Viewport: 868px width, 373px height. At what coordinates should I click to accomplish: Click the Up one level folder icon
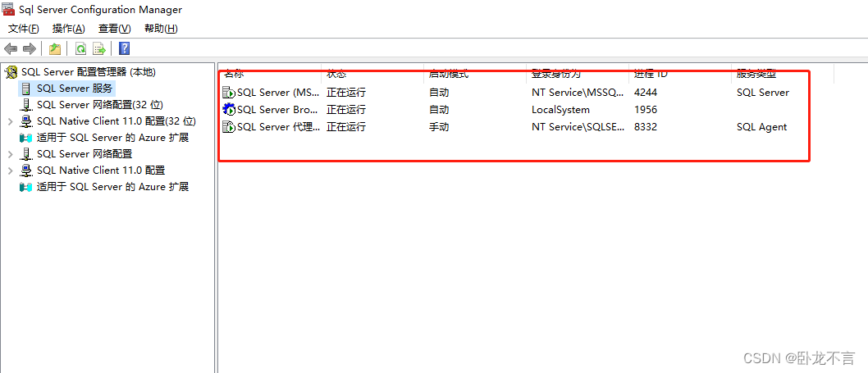(54, 48)
